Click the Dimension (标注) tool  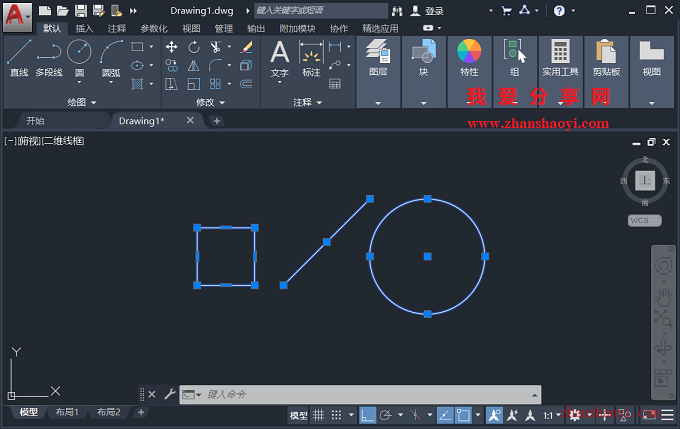coord(311,59)
